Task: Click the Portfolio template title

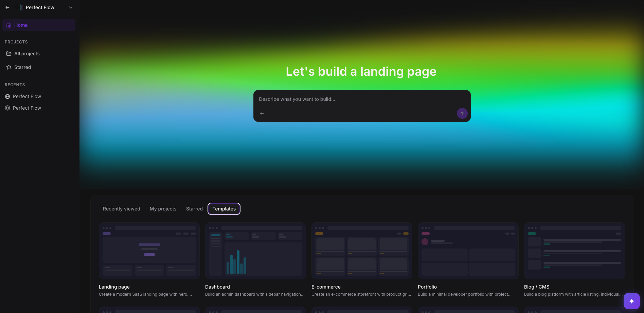Action: click(x=427, y=287)
